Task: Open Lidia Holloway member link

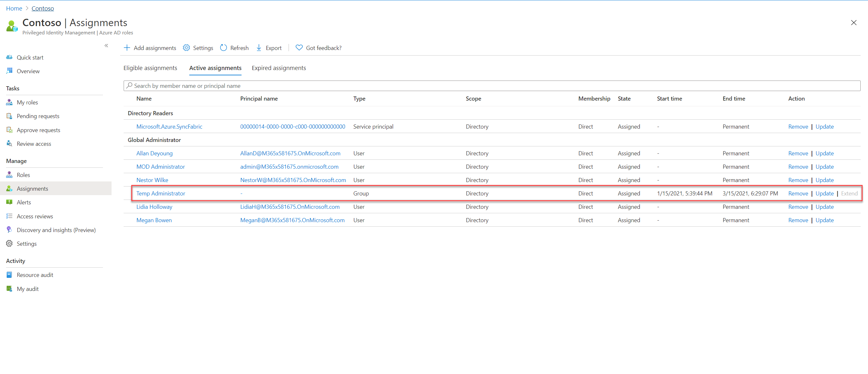Action: [154, 207]
